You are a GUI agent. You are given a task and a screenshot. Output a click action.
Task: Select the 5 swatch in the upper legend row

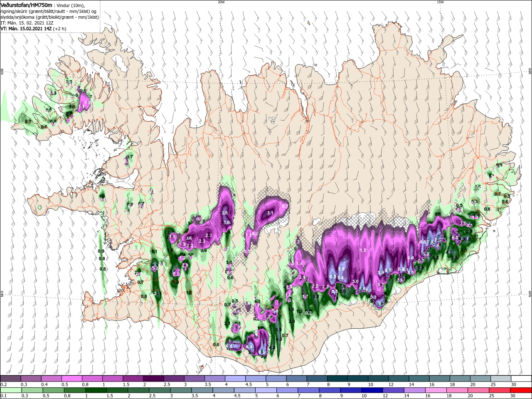point(276,378)
